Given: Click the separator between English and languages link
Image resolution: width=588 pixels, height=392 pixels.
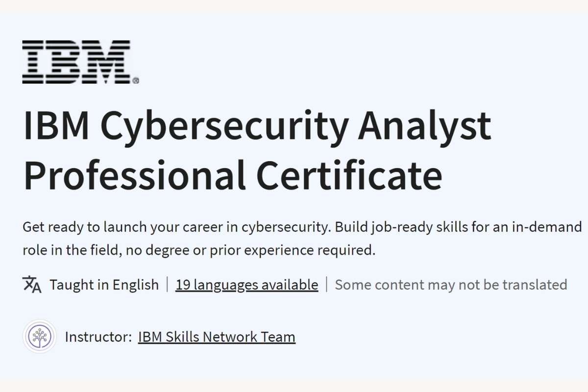Looking at the screenshot, I should tap(167, 284).
